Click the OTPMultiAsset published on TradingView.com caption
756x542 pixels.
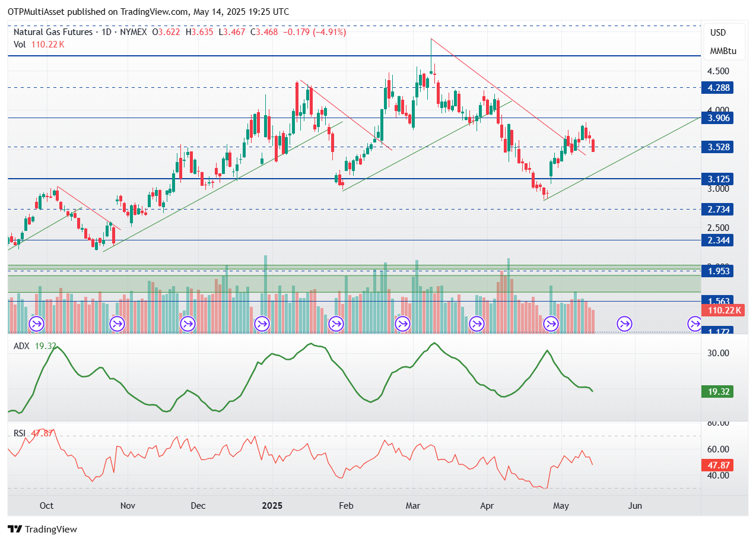(148, 12)
